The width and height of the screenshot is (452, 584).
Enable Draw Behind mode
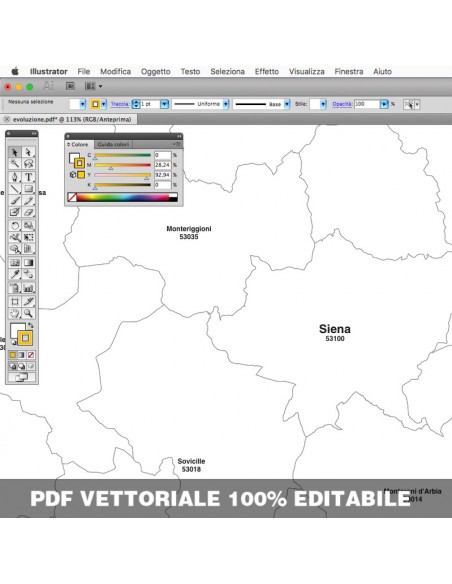22,366
